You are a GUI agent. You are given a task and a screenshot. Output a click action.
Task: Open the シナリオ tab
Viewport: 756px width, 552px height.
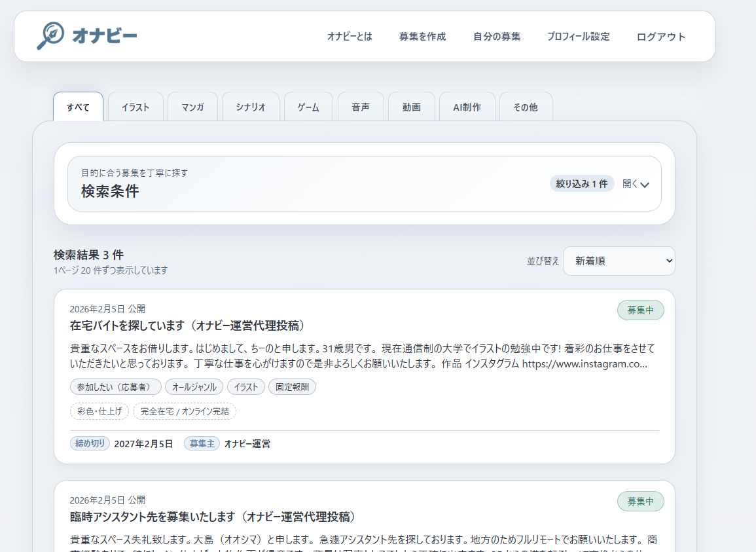click(x=251, y=107)
